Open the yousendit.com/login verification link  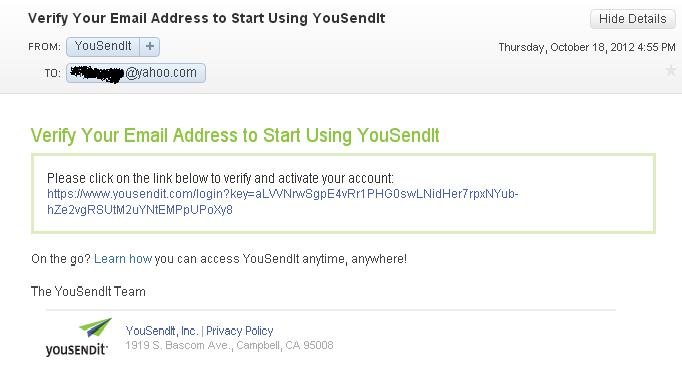283,202
